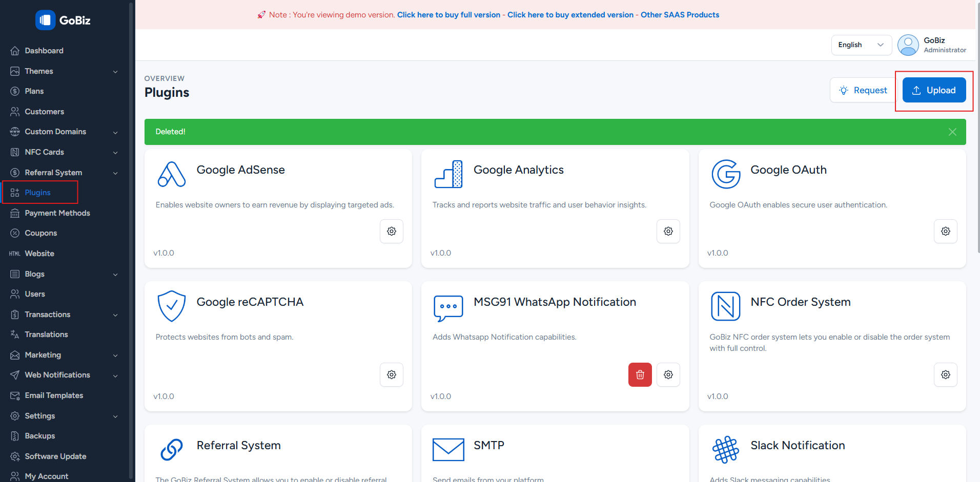This screenshot has width=980, height=482.
Task: Click the Request button
Action: click(x=863, y=90)
